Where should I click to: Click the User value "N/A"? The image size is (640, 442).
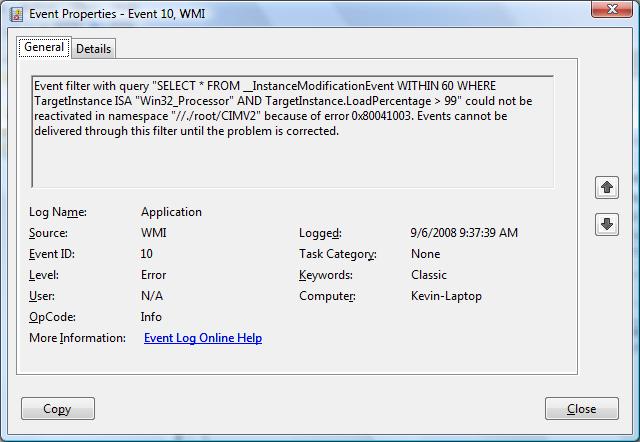[x=152, y=295]
